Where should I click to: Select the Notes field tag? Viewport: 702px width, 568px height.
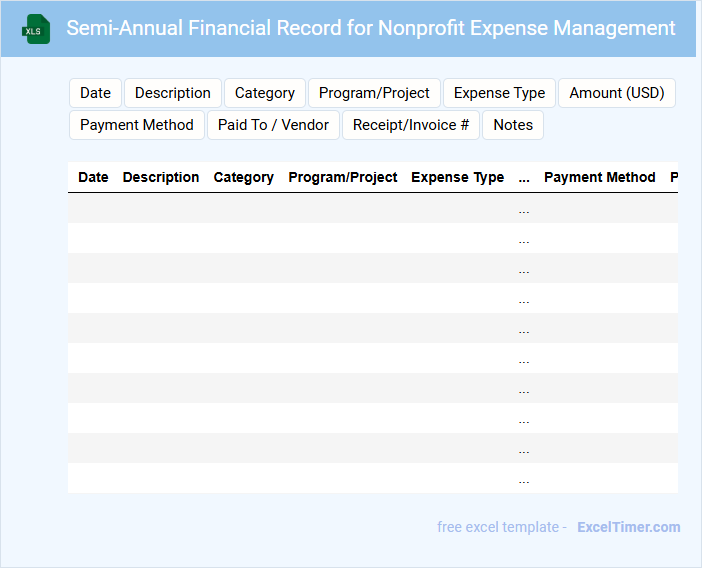pos(513,125)
